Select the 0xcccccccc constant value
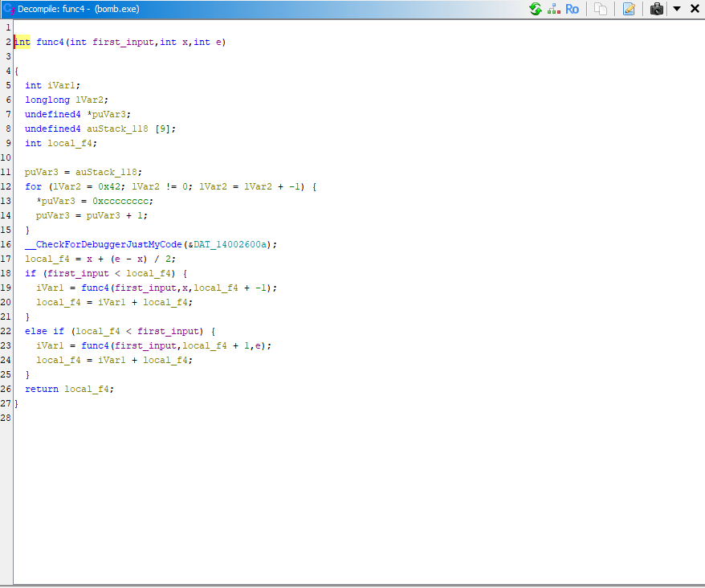Screen dimensions: 705x588 pyautogui.click(x=122, y=201)
